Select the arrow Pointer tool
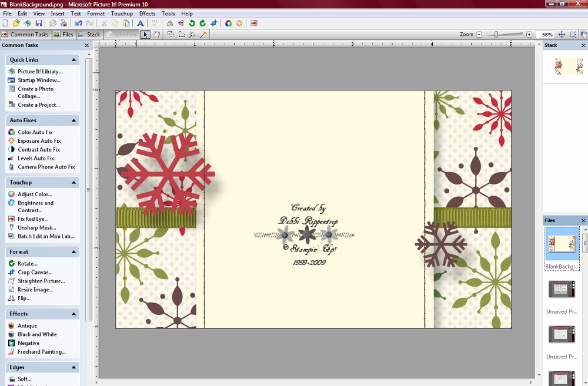The image size is (588, 386). tap(145, 35)
